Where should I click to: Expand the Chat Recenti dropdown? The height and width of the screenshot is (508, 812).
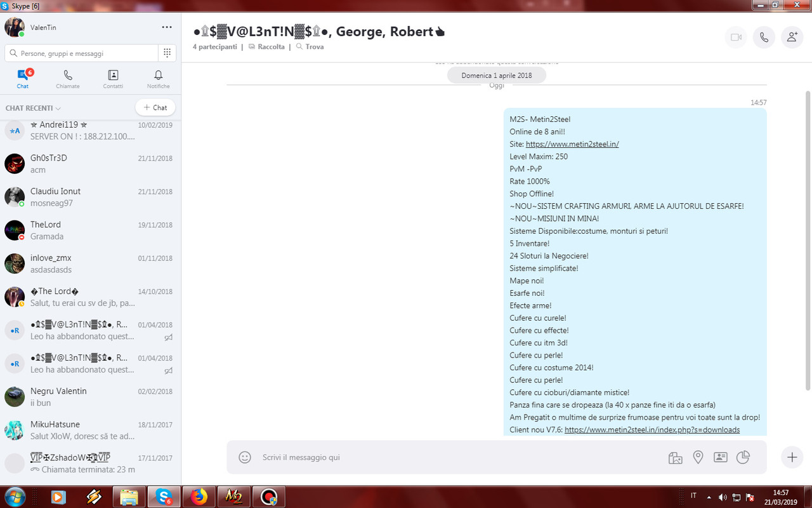(33, 108)
